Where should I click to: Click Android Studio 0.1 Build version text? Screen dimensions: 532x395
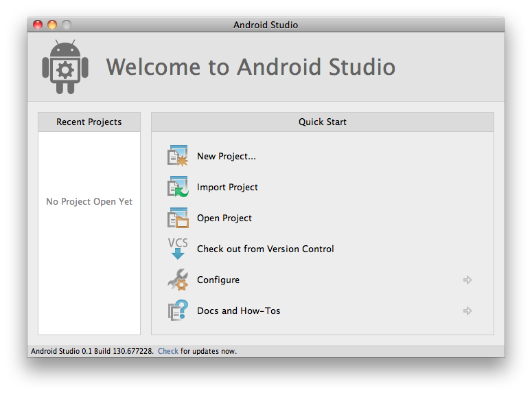point(92,351)
